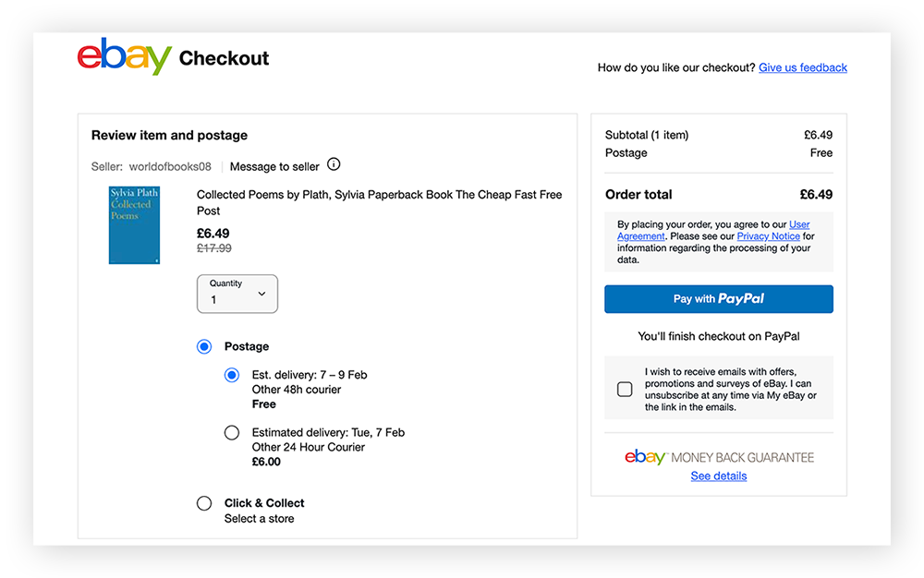Select the £6.00 24 Hour Courier option

pos(231,432)
